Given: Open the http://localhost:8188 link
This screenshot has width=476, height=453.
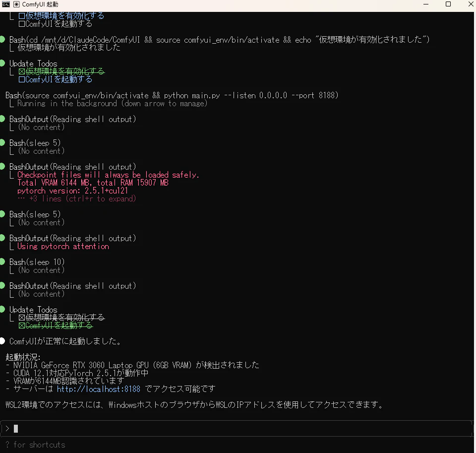Looking at the screenshot, I should pyautogui.click(x=99, y=389).
